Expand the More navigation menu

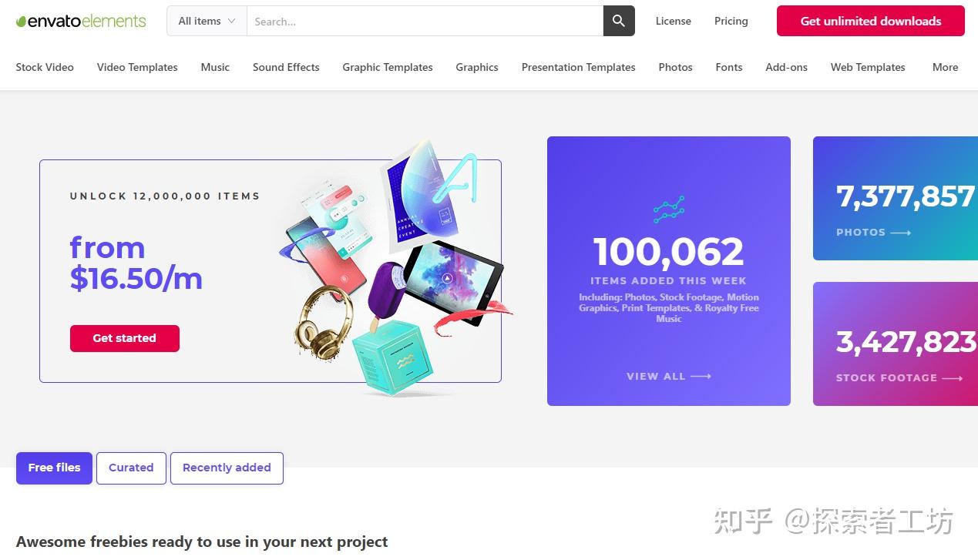tap(945, 67)
